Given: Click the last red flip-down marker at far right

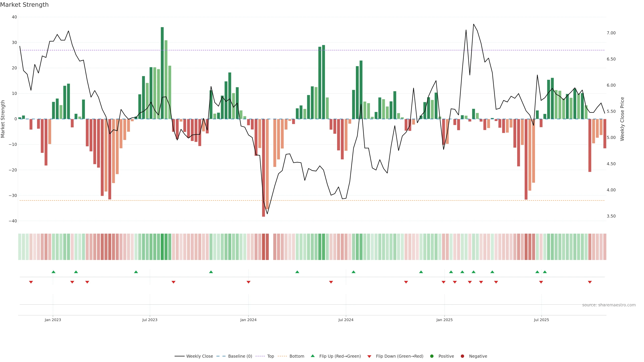Looking at the screenshot, I should click(x=590, y=282).
